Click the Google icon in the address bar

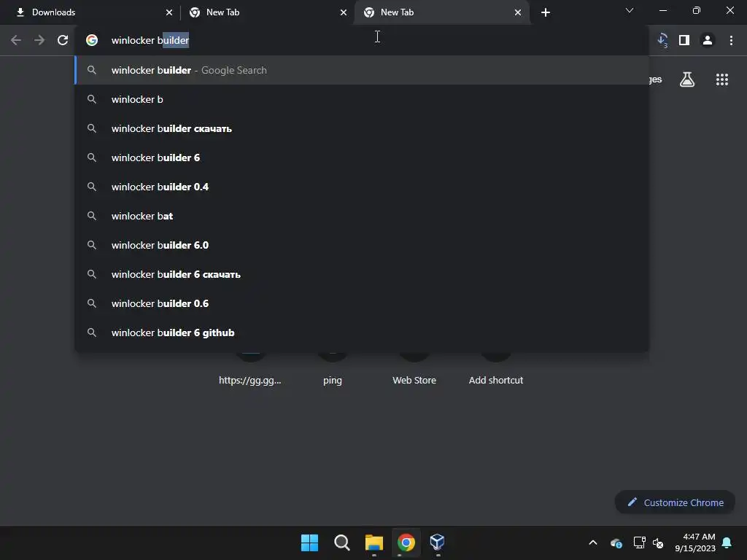92,41
